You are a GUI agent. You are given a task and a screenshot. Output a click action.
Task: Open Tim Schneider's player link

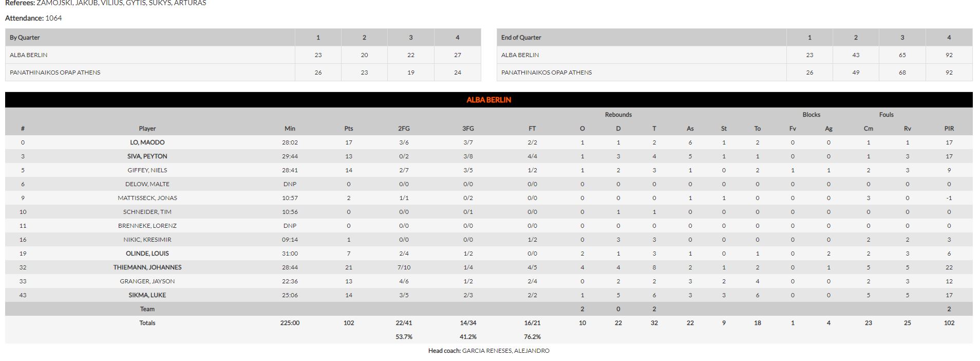click(x=147, y=212)
